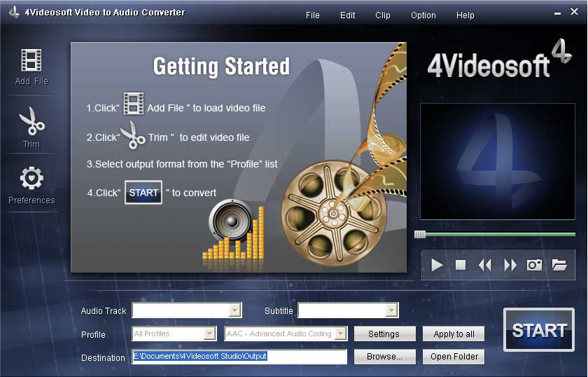Open the AAC output format dropdown
Screen dimensions: 588x377
pos(341,334)
